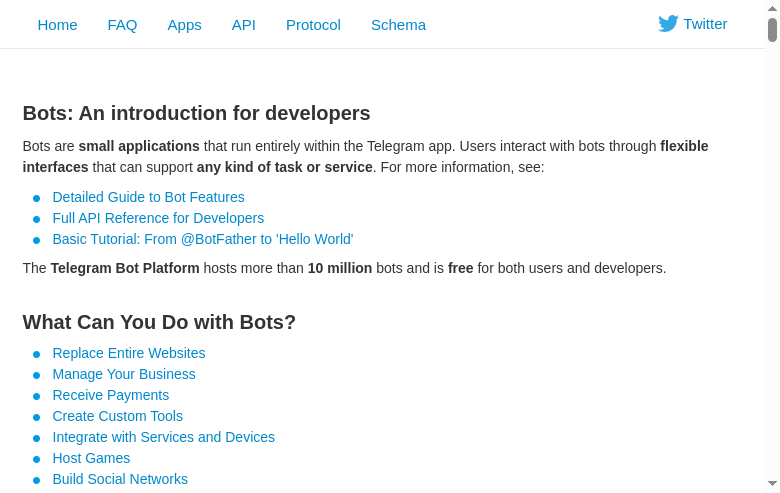This screenshot has width=780, height=493.
Task: Click the What Can You Do with Bots? heading
Action: pos(159,322)
